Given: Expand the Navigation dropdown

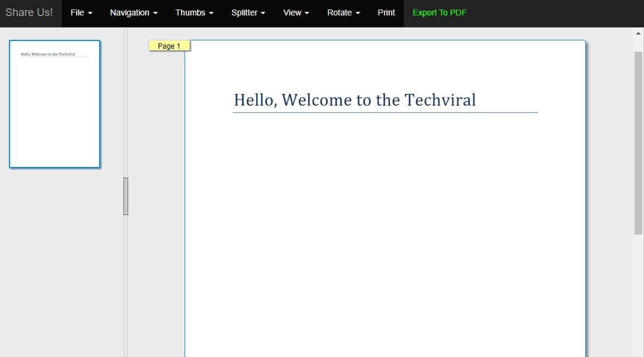Looking at the screenshot, I should click(133, 12).
